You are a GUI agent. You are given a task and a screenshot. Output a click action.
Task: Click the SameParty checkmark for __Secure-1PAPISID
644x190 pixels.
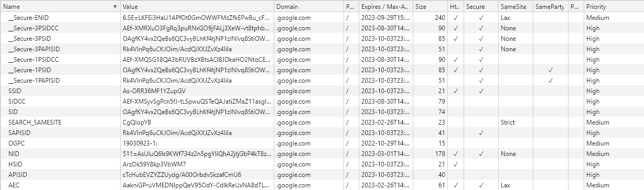[x=550, y=80]
